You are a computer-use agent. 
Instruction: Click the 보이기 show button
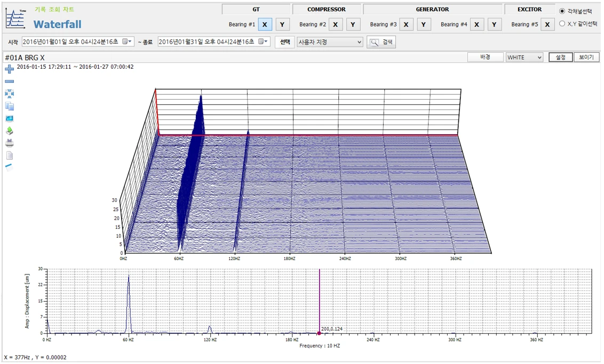point(587,58)
